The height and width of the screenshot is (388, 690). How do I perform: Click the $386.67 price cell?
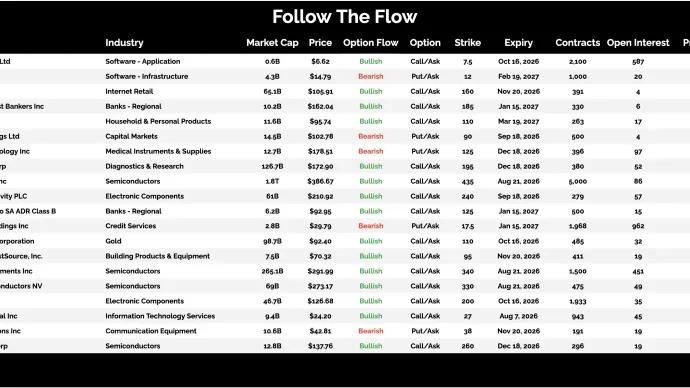(320, 181)
